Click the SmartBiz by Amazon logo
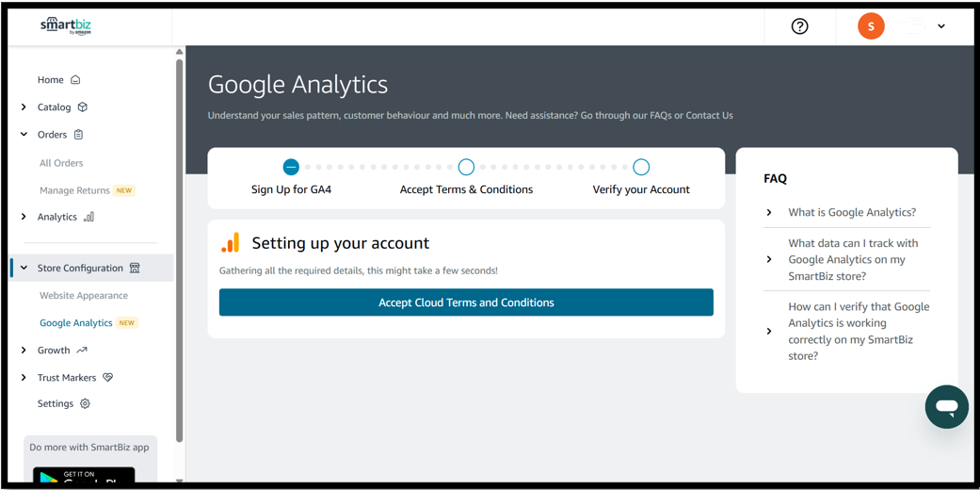The image size is (980, 490). [x=66, y=25]
